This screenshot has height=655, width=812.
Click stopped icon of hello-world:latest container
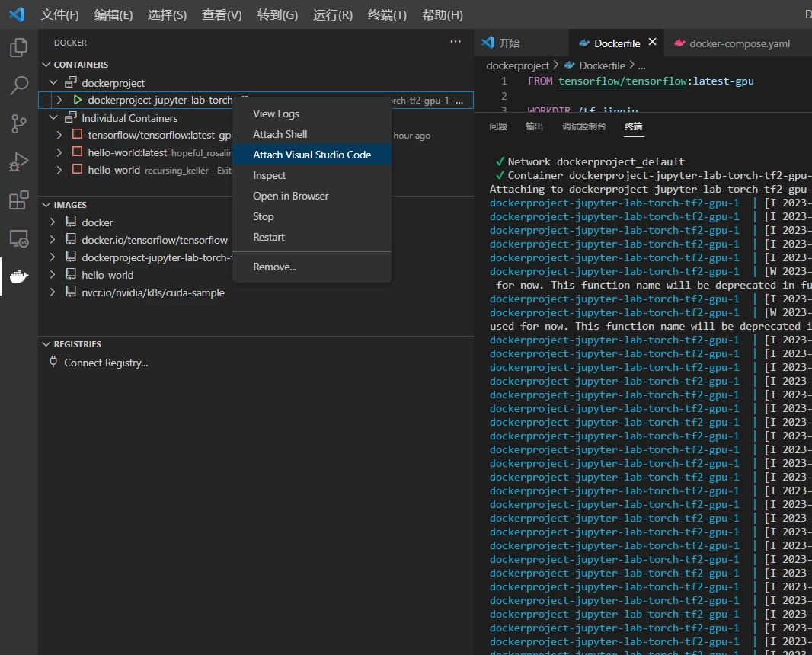(77, 152)
